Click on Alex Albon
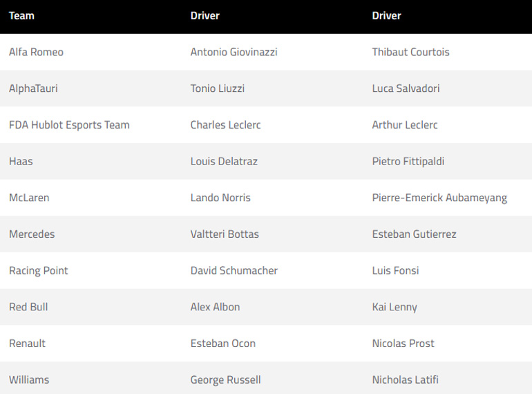 [x=215, y=307]
